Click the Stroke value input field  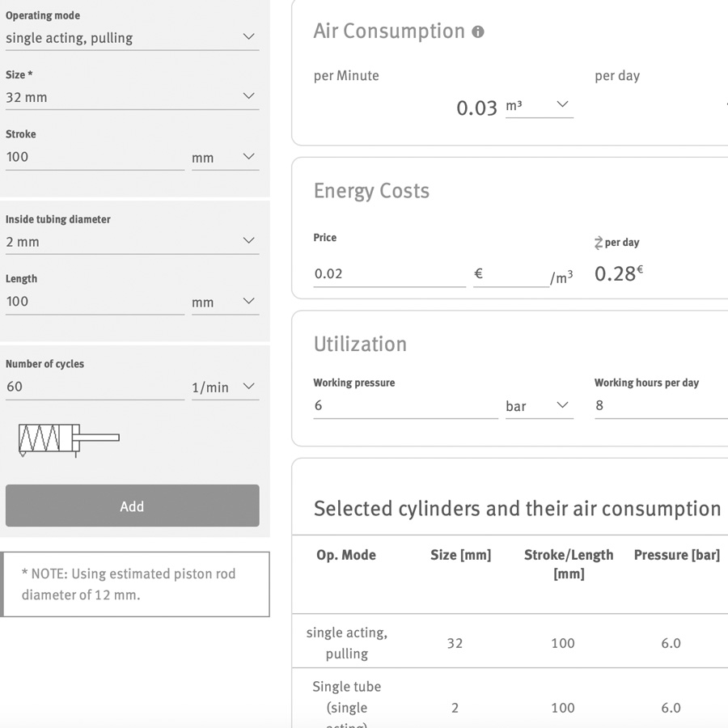point(95,157)
